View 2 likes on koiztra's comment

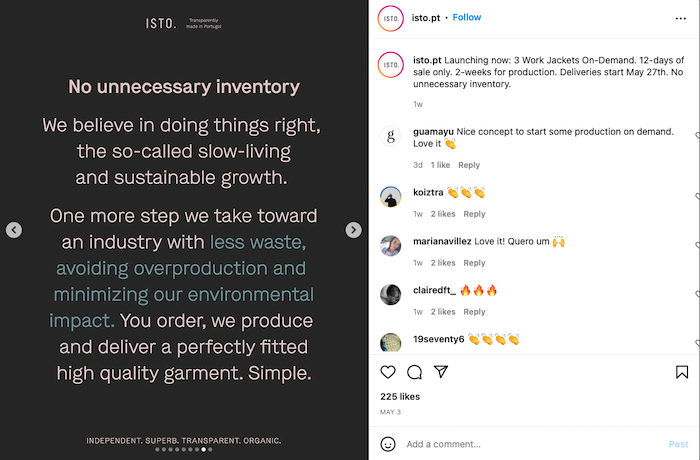click(443, 214)
